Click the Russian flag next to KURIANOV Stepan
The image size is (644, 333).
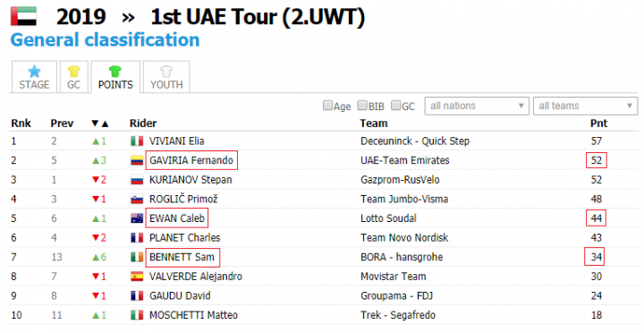137,180
